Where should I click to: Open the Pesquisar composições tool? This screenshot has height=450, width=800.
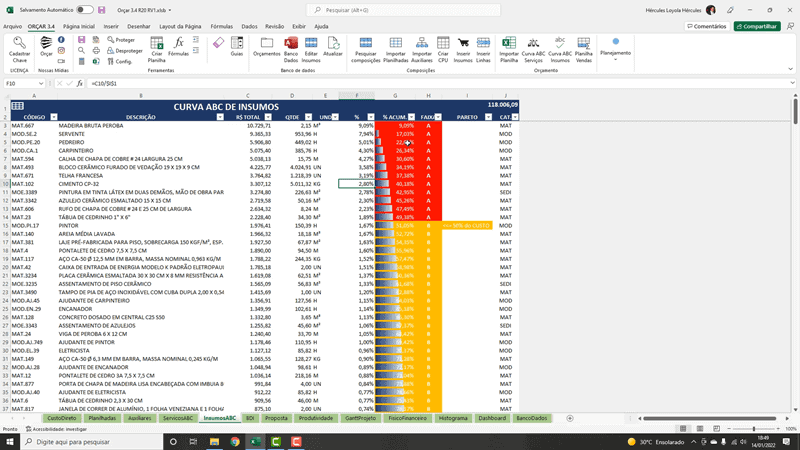click(365, 43)
